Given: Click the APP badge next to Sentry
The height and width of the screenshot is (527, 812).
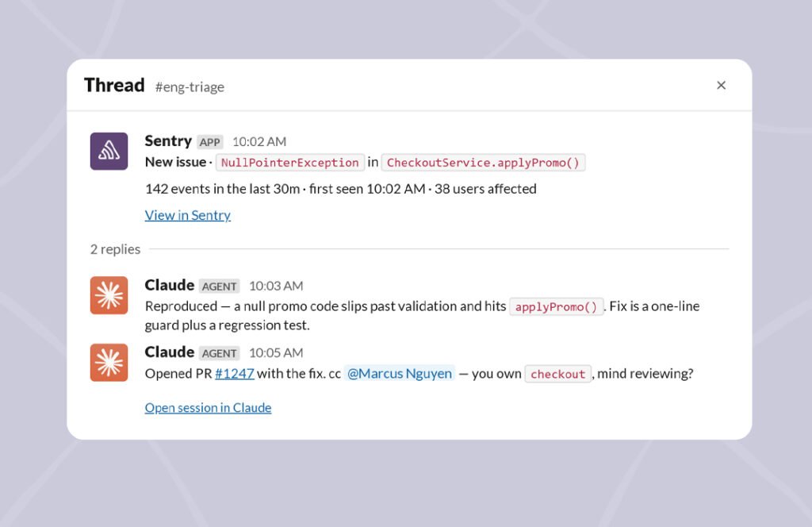Looking at the screenshot, I should point(209,142).
